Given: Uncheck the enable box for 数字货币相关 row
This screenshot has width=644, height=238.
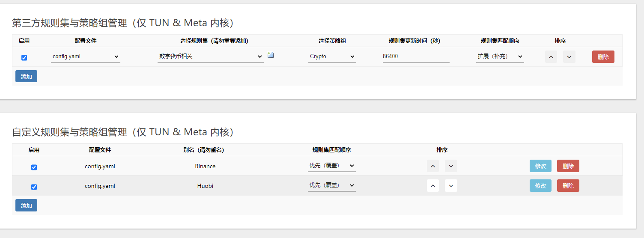Looking at the screenshot, I should point(24,58).
